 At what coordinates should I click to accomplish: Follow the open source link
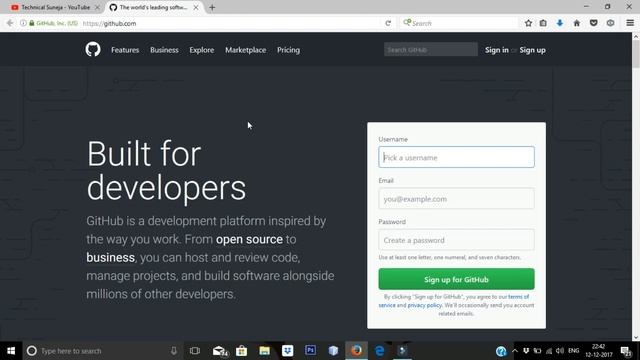(249, 239)
